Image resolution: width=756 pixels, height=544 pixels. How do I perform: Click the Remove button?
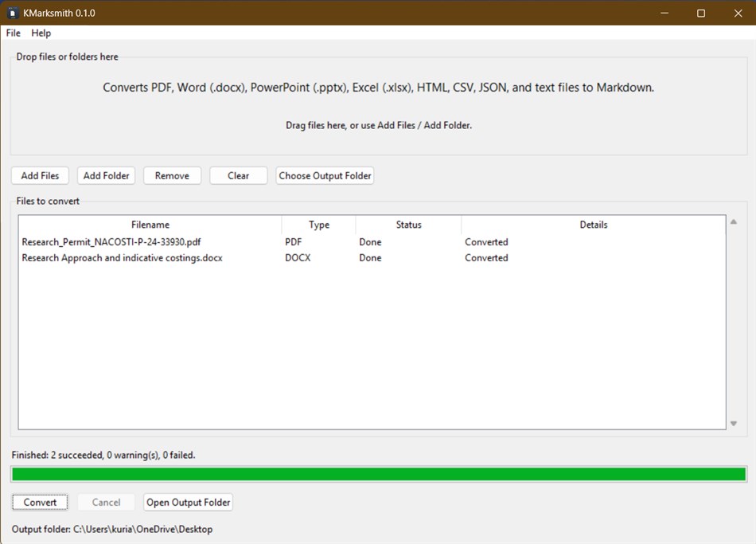pyautogui.click(x=172, y=176)
